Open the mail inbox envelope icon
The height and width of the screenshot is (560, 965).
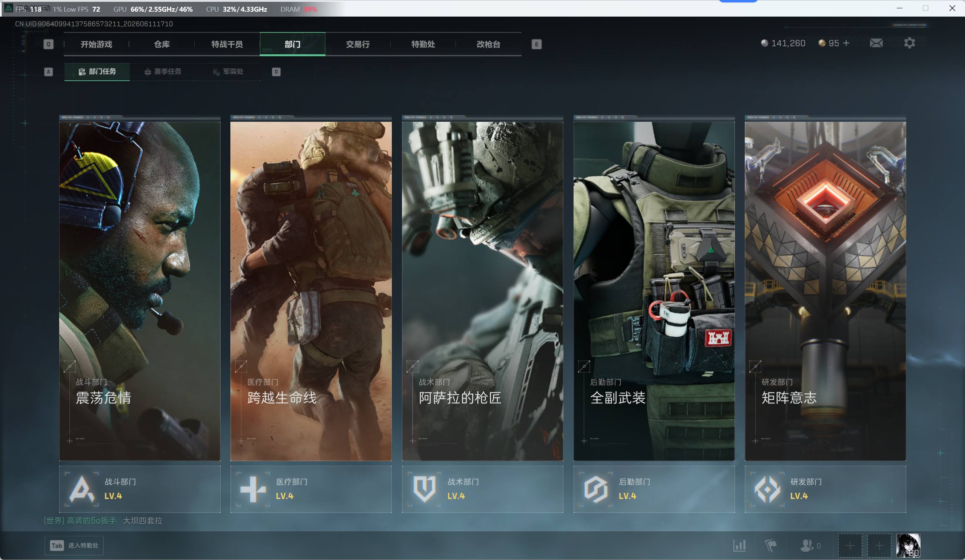[876, 43]
